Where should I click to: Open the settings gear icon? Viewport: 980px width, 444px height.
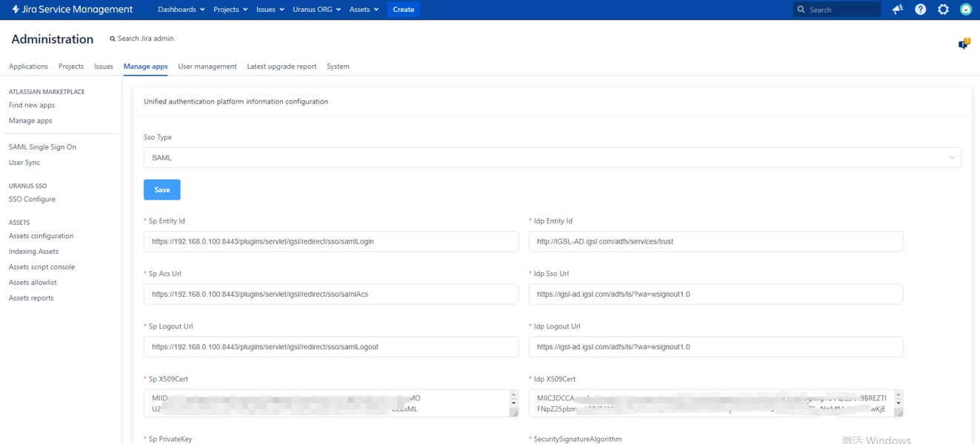(943, 10)
